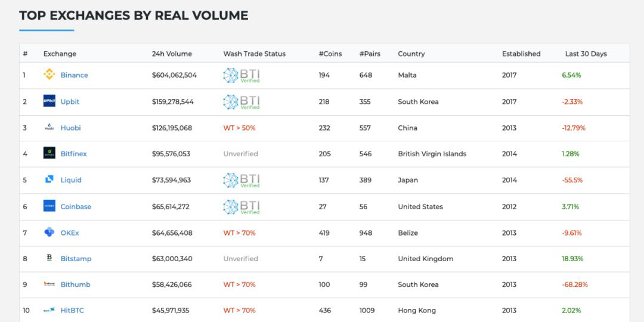Click BTI Verified badge in Coinbase row
The height and width of the screenshot is (322, 644).
pyautogui.click(x=241, y=207)
